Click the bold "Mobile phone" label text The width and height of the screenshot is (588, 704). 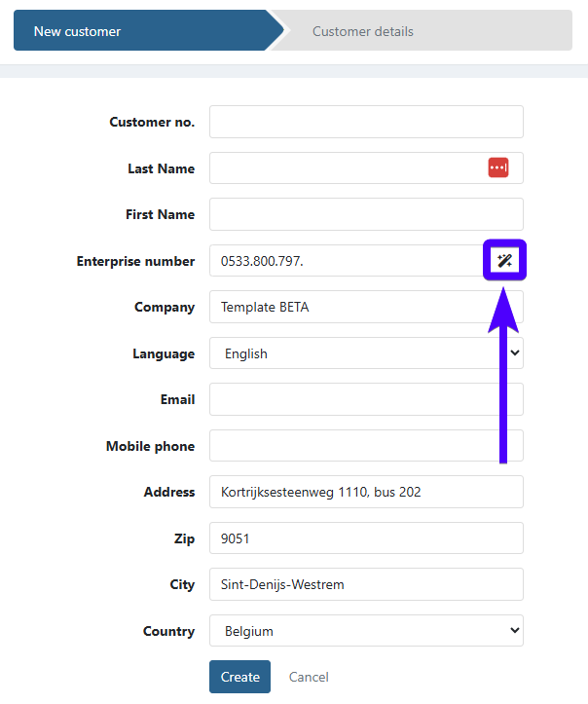150,446
